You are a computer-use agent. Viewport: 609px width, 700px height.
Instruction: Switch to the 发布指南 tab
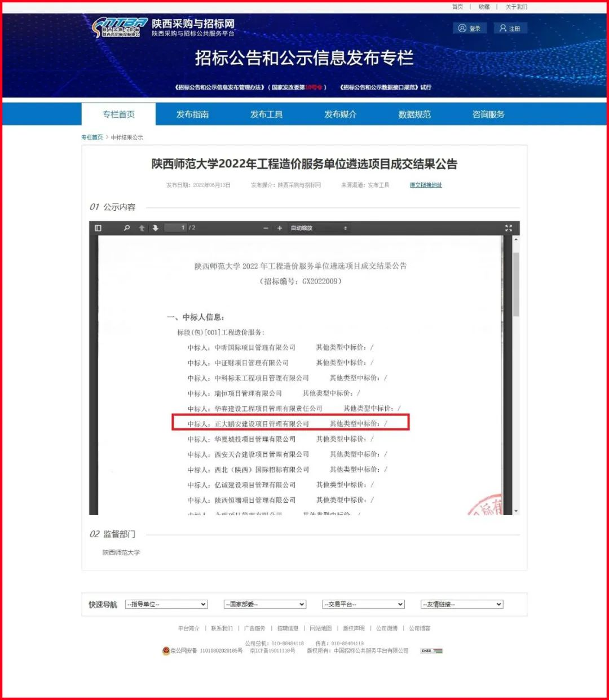pos(192,114)
